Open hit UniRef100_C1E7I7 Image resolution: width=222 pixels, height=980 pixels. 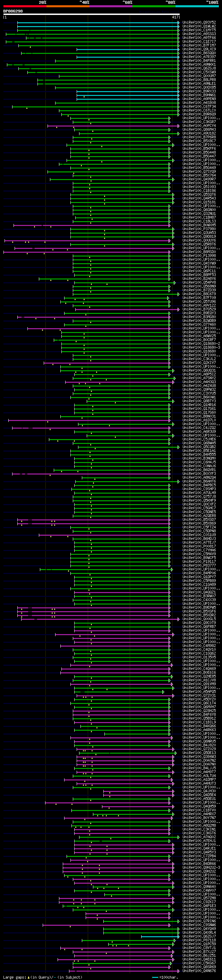(199, 41)
